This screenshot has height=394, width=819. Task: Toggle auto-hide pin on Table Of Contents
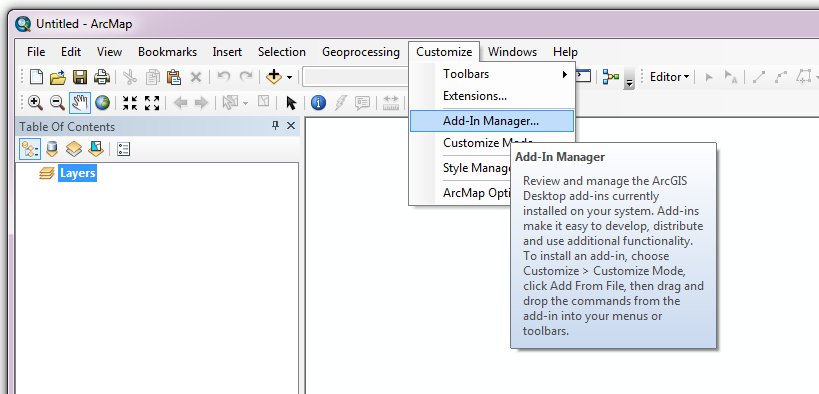[x=275, y=125]
